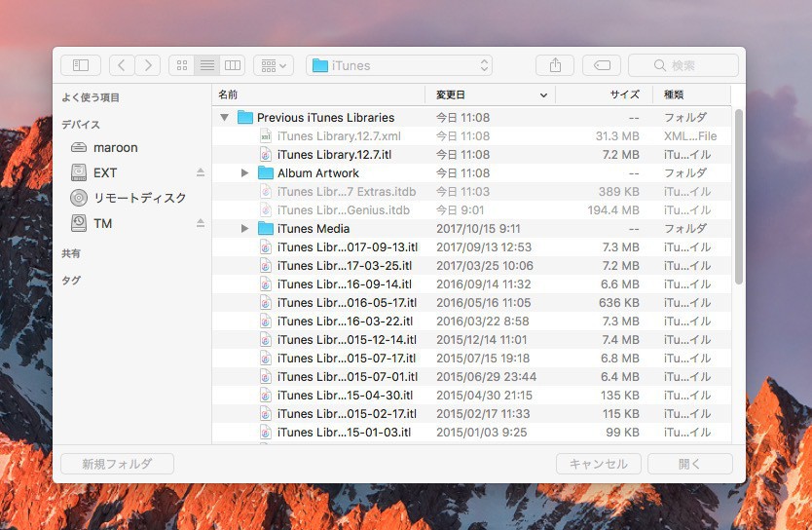Select the iTunes Libr...16-03-22.itl file
The image size is (812, 530).
coord(472,322)
